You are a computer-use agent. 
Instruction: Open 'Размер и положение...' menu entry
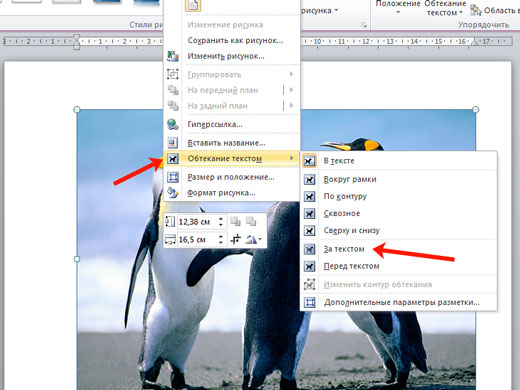(x=231, y=177)
